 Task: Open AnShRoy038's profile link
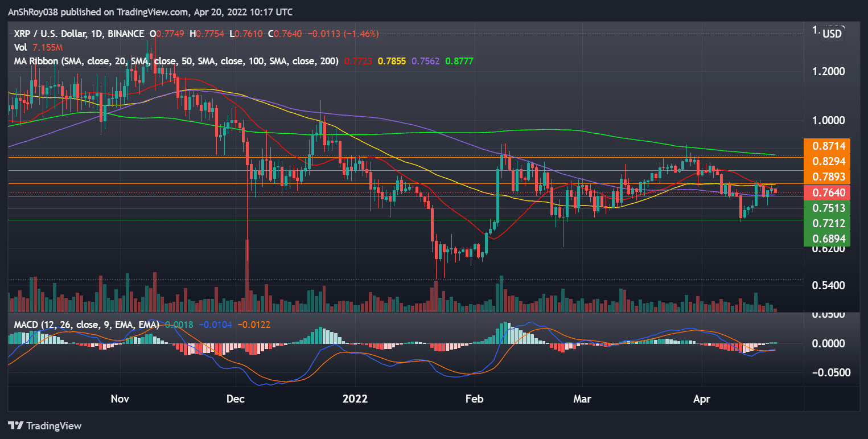(x=33, y=11)
